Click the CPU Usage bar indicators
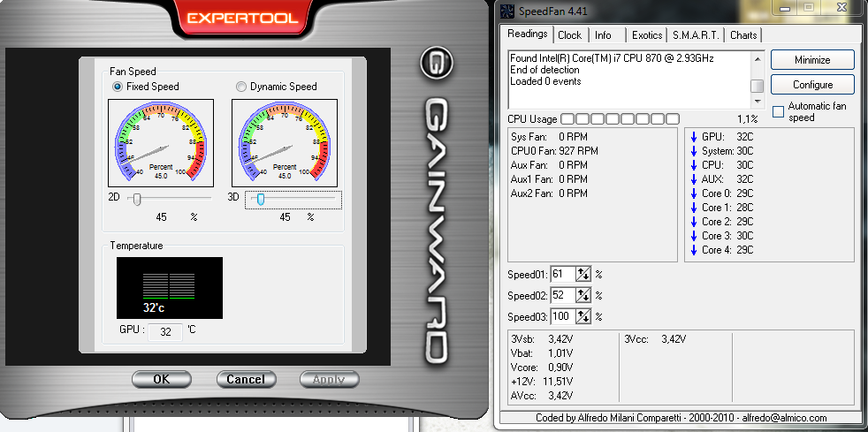The image size is (868, 432). click(620, 119)
